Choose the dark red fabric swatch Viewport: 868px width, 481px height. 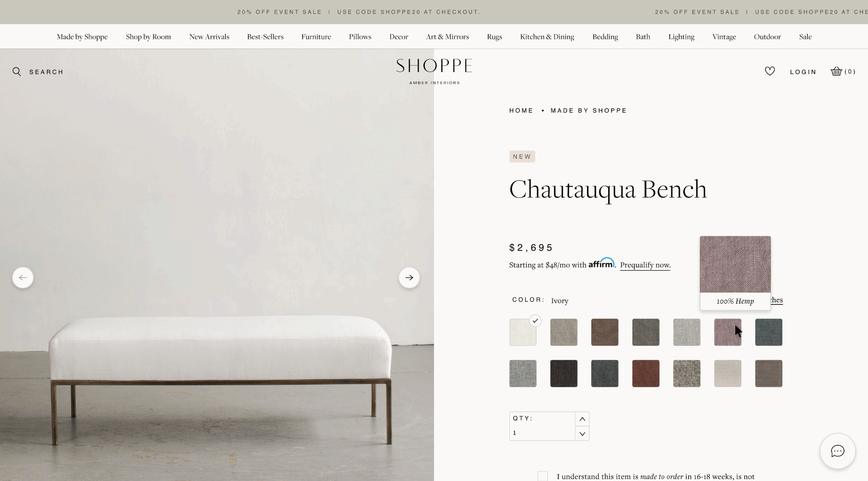pos(645,373)
